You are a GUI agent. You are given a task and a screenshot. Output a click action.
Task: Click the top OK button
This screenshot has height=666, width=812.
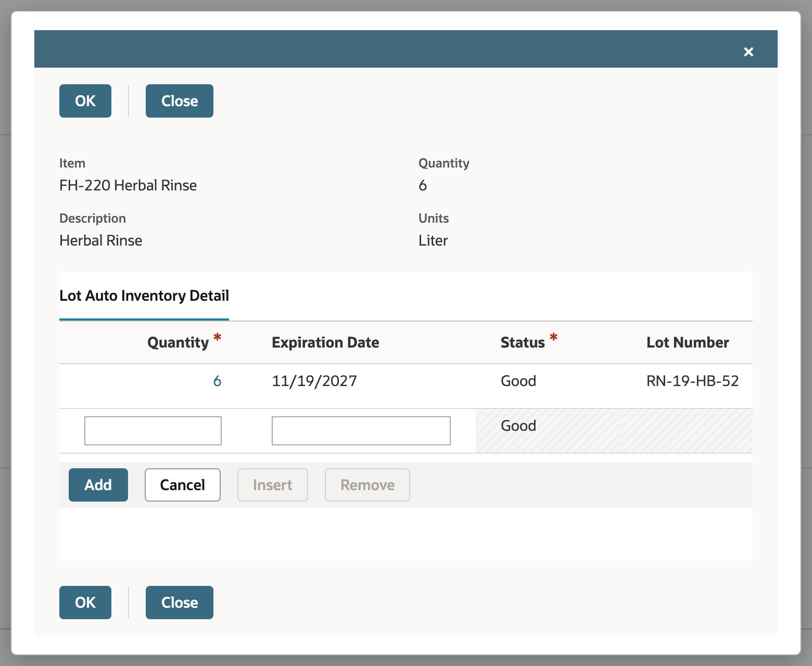pos(85,101)
